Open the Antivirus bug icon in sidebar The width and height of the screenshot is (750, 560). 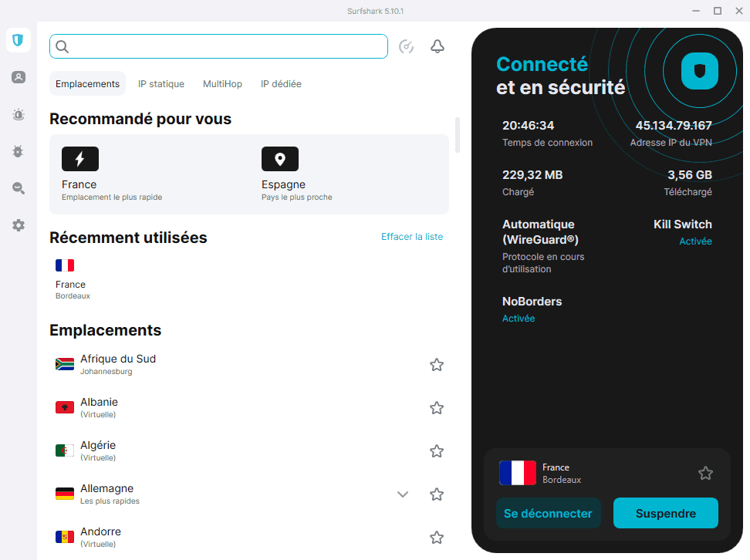(19, 151)
